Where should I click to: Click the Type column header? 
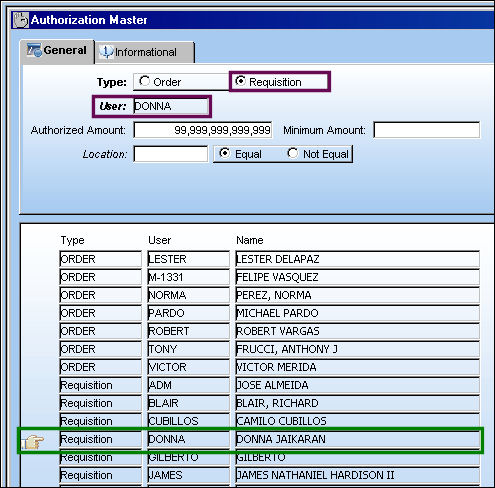click(72, 240)
